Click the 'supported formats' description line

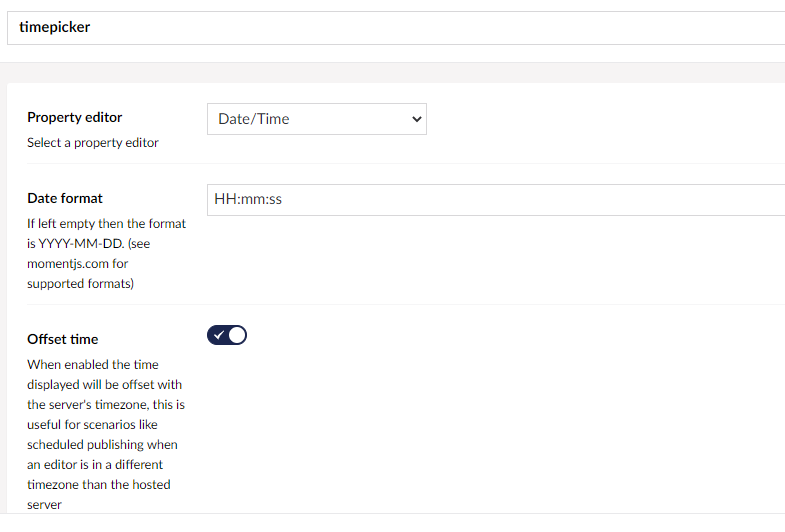point(79,284)
